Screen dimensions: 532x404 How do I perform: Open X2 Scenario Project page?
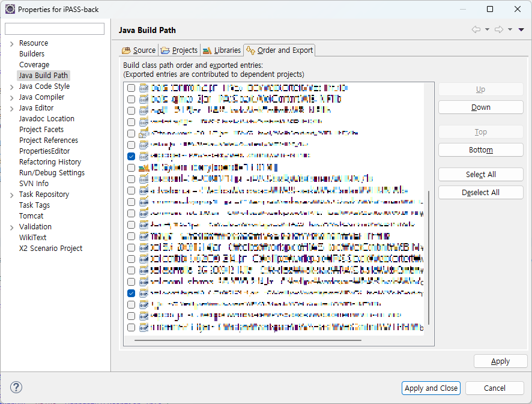pos(50,249)
